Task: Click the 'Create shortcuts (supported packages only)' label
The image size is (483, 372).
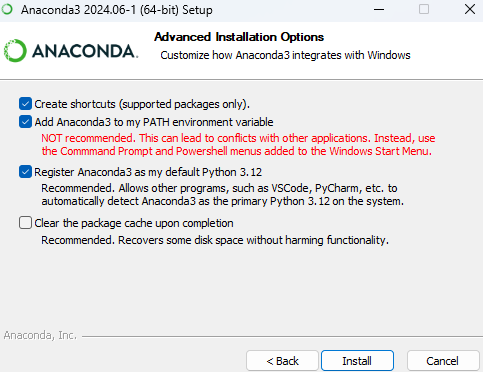Action: 142,104
